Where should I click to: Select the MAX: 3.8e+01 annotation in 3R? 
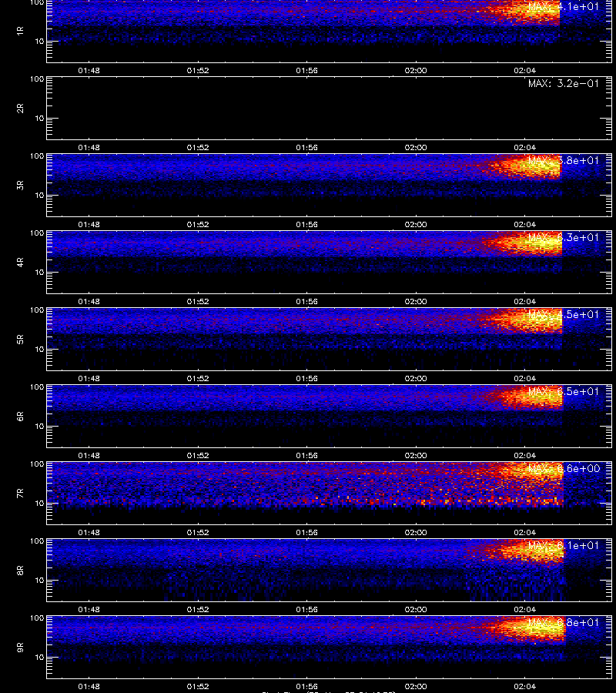click(x=564, y=160)
